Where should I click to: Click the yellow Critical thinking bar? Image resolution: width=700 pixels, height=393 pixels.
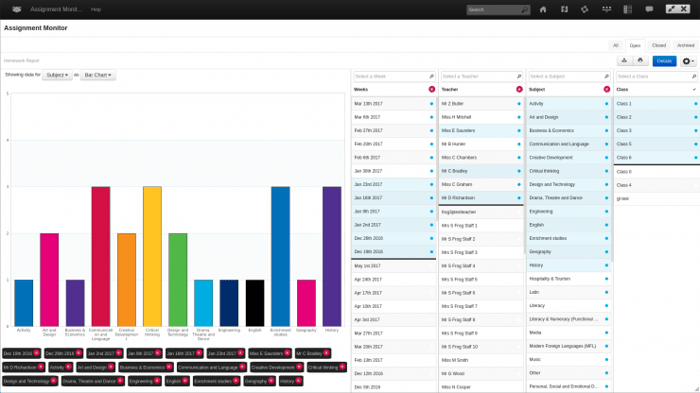click(152, 256)
